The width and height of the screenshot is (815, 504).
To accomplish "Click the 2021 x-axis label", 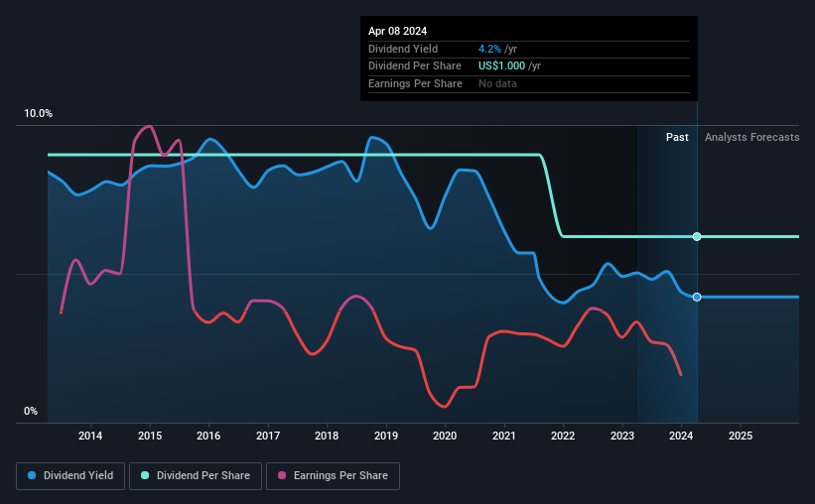I will [x=504, y=436].
